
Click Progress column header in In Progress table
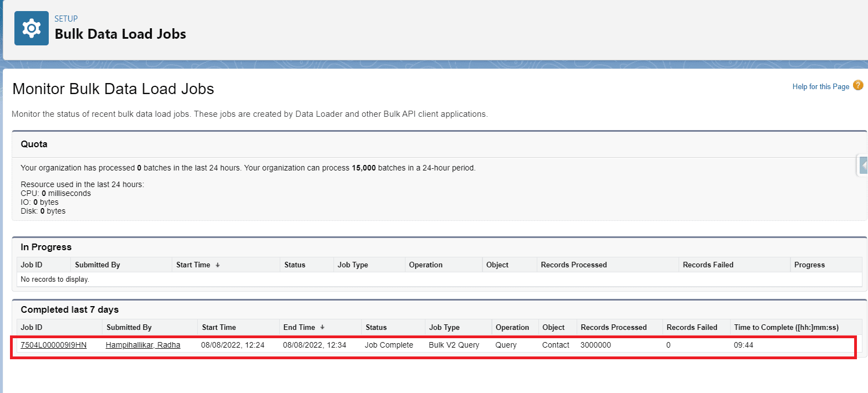[809, 265]
